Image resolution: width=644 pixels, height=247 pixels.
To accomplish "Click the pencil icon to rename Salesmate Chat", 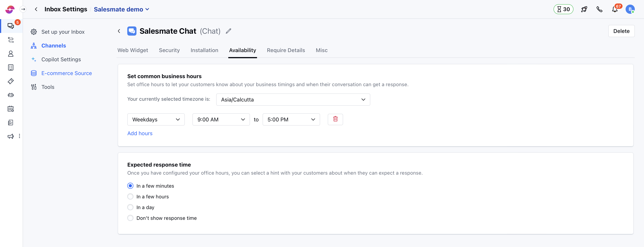I will [228, 31].
